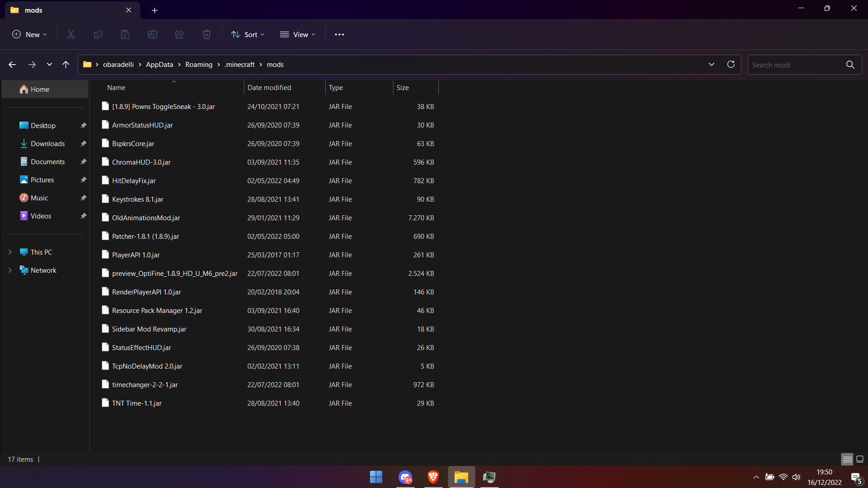868x488 pixels.
Task: Click the Copy icon in toolbar
Action: pos(98,34)
